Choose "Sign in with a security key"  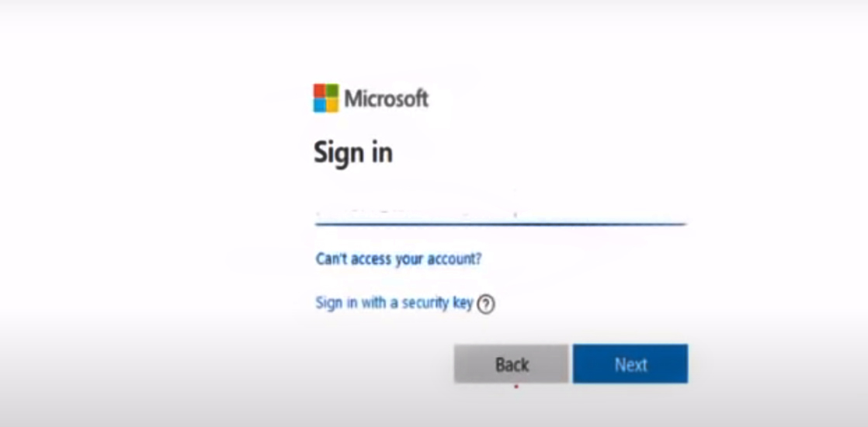click(x=394, y=303)
